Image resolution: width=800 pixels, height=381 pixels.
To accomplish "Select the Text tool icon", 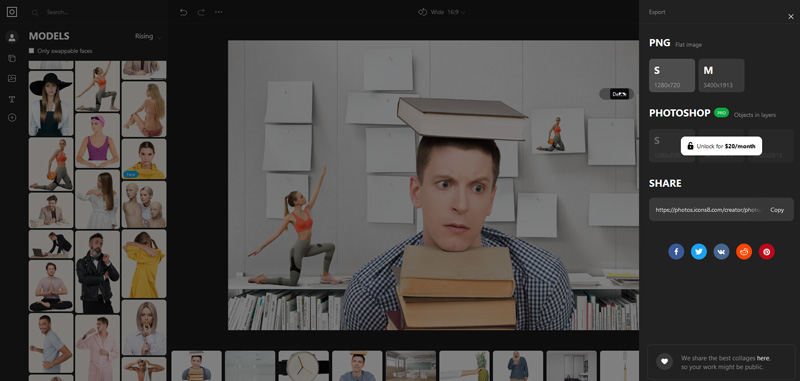I will tap(12, 99).
